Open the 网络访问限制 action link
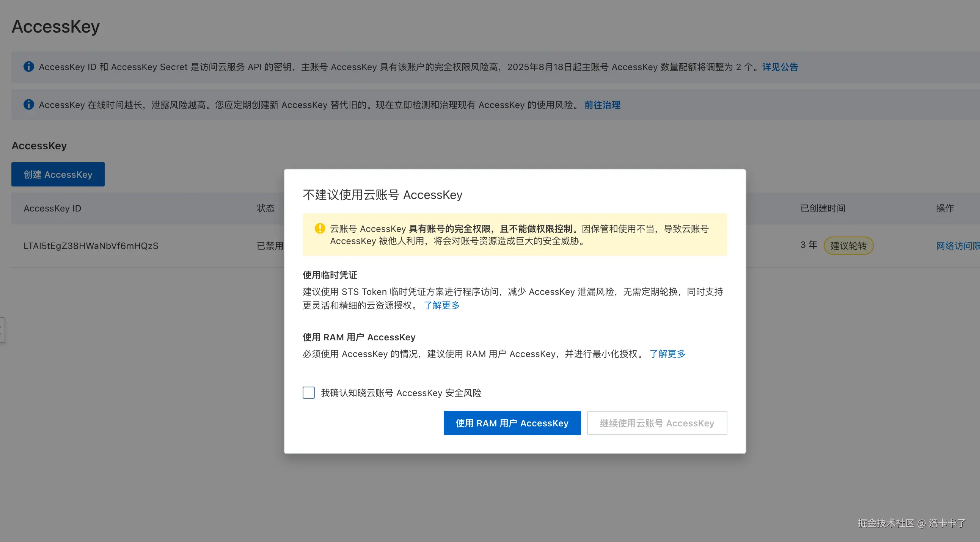Viewport: 980px width, 542px height. click(x=957, y=246)
